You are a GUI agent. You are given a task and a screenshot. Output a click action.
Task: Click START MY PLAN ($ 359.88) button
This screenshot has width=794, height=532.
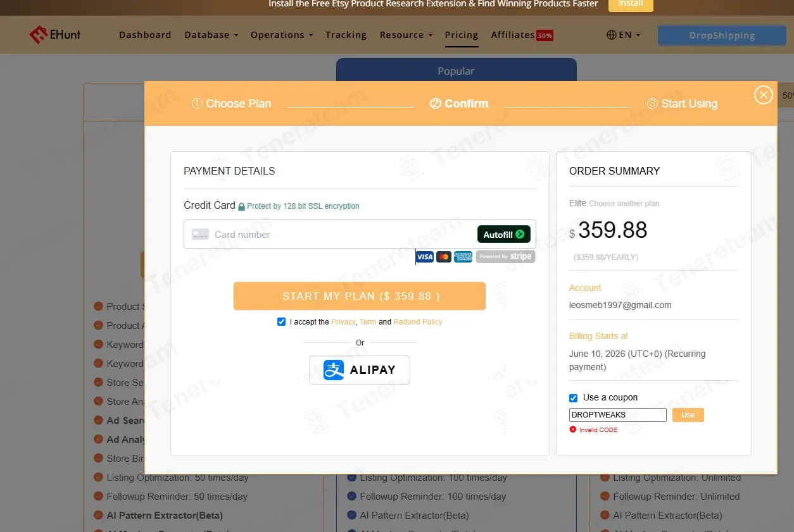[x=360, y=296]
